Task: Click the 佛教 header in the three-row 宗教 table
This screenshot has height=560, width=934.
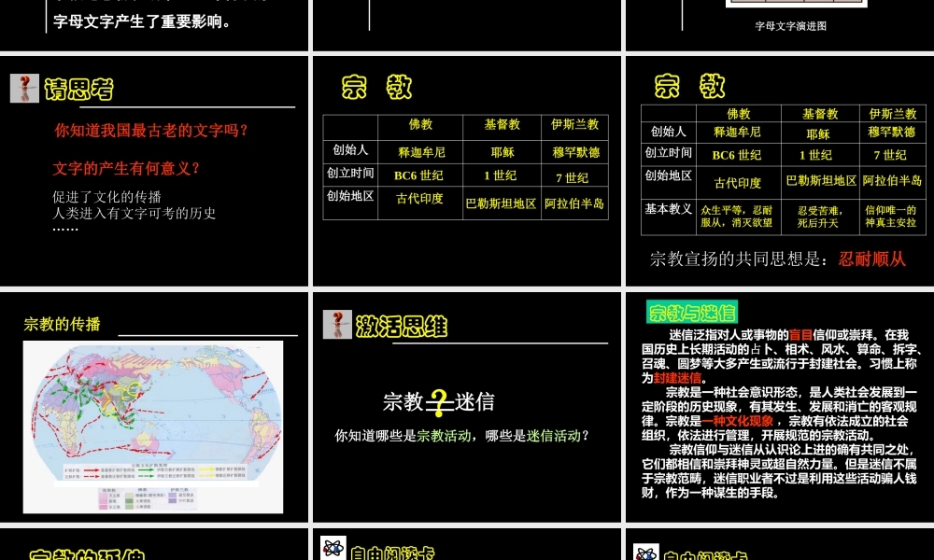Action: pos(420,124)
